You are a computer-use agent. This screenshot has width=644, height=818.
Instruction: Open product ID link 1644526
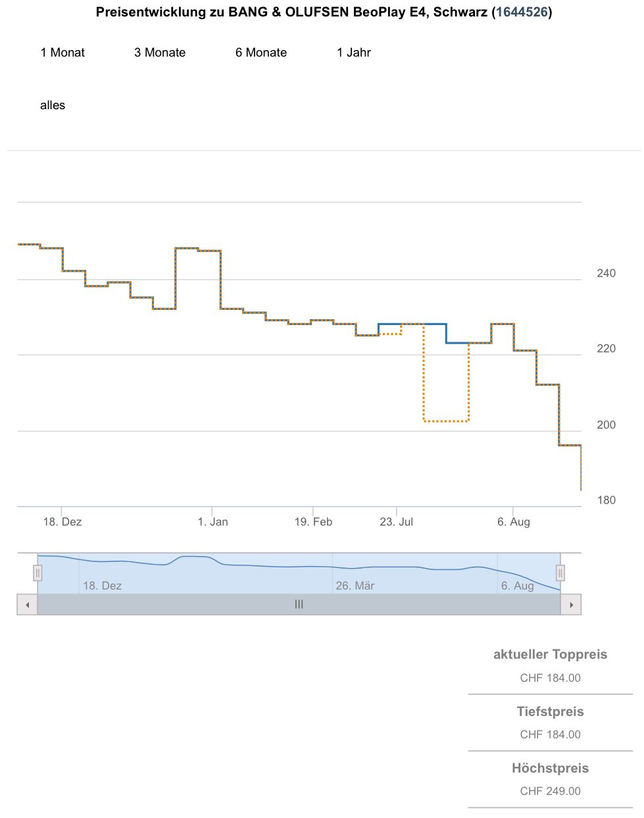click(x=522, y=12)
